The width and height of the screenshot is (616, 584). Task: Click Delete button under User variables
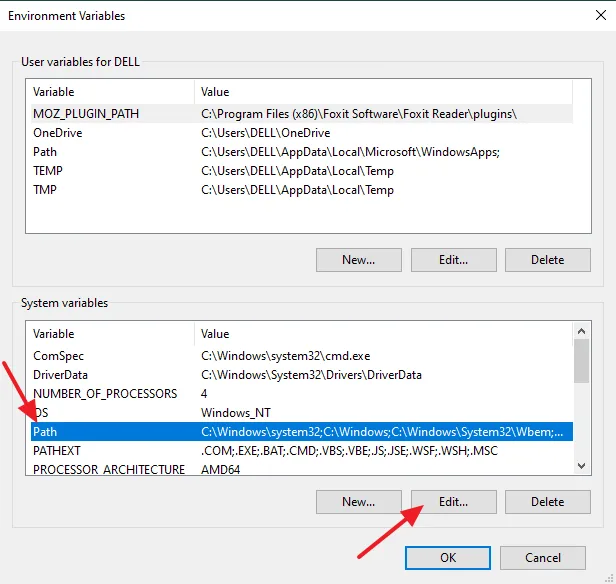tap(548, 260)
